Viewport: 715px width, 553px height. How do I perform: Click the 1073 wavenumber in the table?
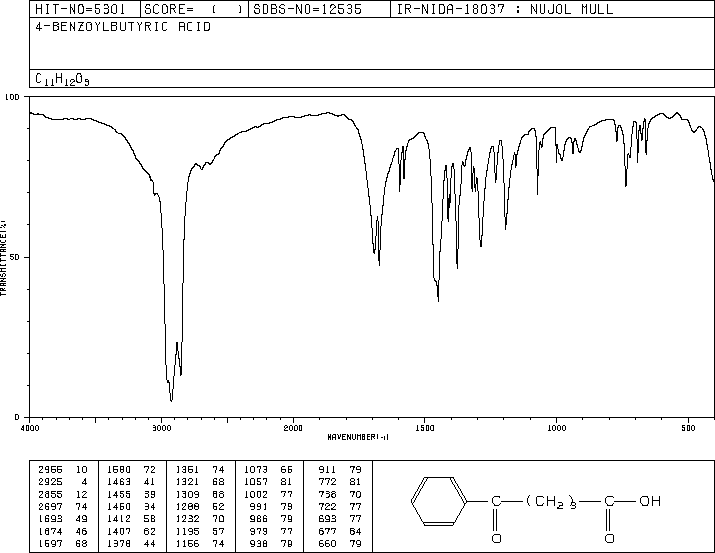click(x=255, y=469)
